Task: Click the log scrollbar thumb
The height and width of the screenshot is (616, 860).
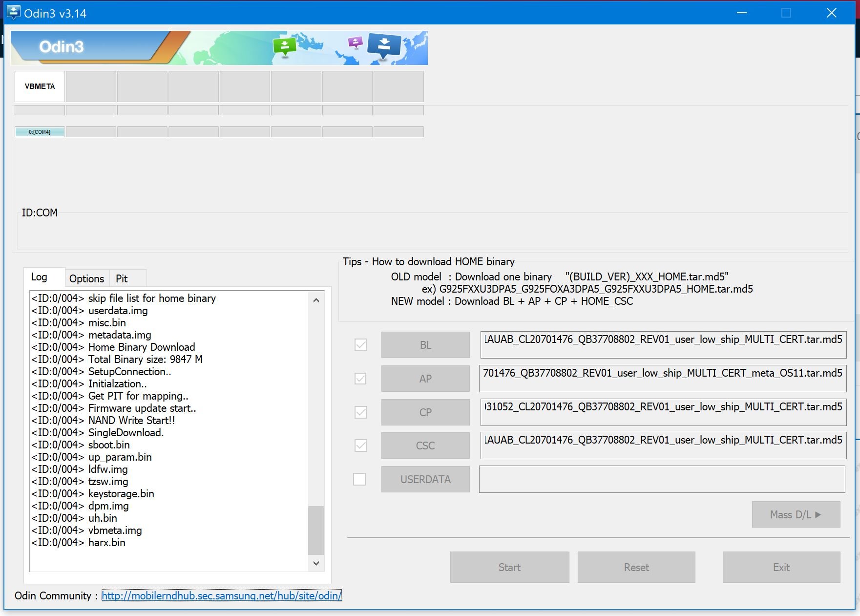Action: 316,531
